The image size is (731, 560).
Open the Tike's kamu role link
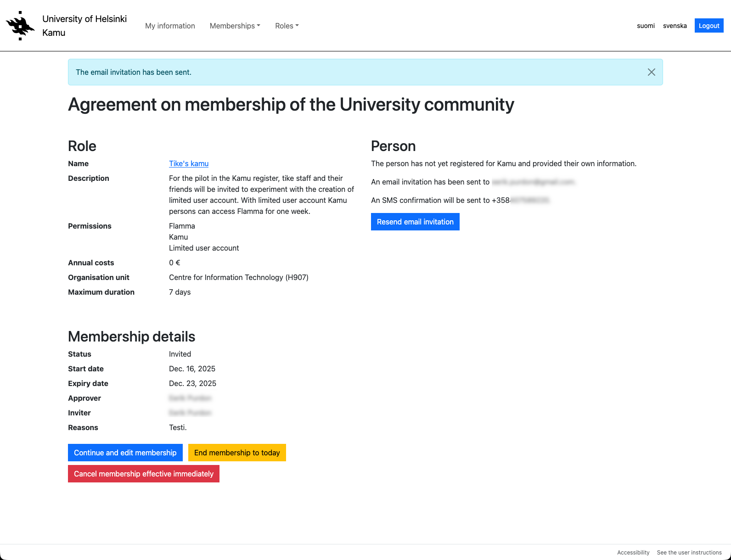point(189,163)
